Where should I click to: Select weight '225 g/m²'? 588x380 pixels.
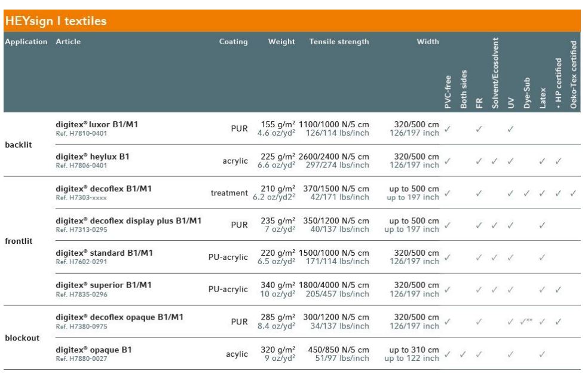278,157
